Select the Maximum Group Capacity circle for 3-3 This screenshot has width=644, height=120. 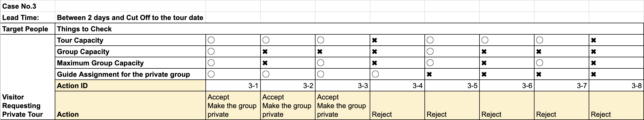pos(321,63)
